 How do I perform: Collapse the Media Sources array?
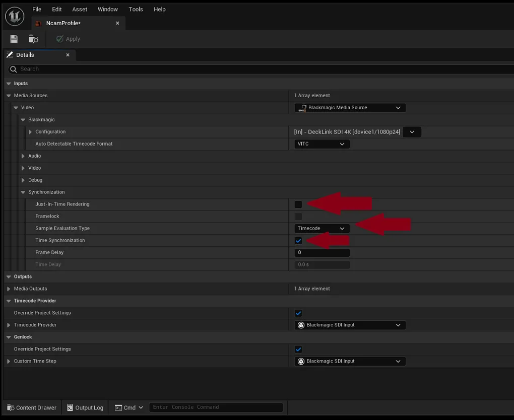tap(9, 96)
